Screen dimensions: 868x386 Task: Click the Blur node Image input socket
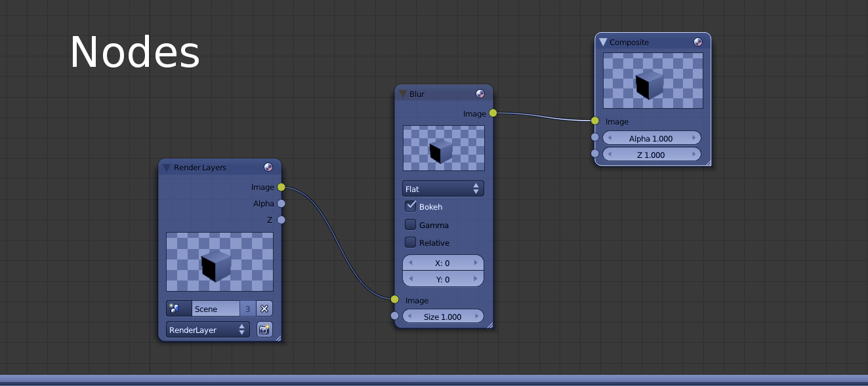[394, 299]
